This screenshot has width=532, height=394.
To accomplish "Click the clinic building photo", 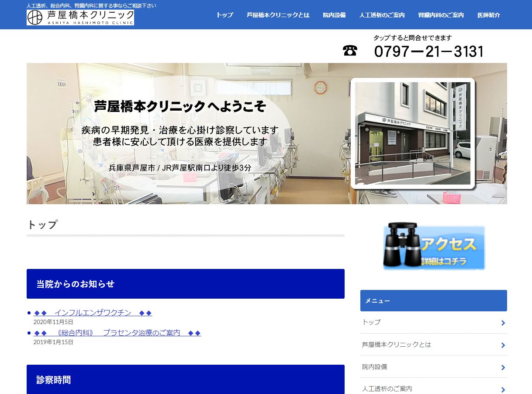I will tap(413, 132).
